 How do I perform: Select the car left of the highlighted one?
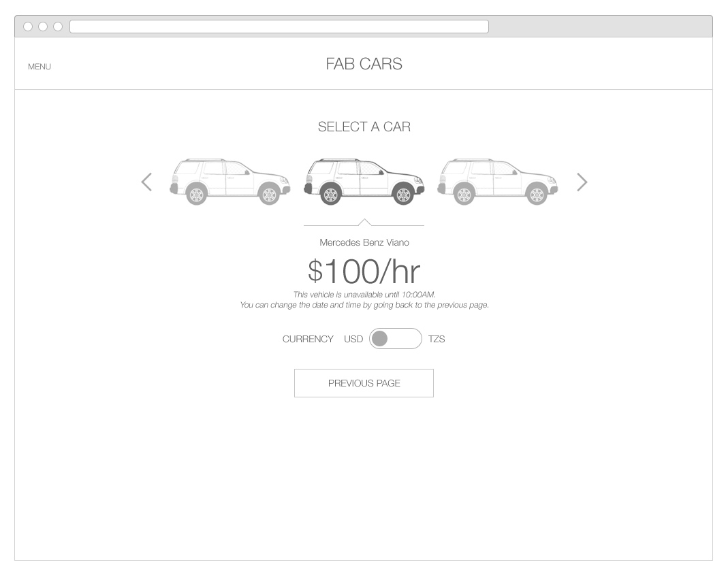point(230,182)
